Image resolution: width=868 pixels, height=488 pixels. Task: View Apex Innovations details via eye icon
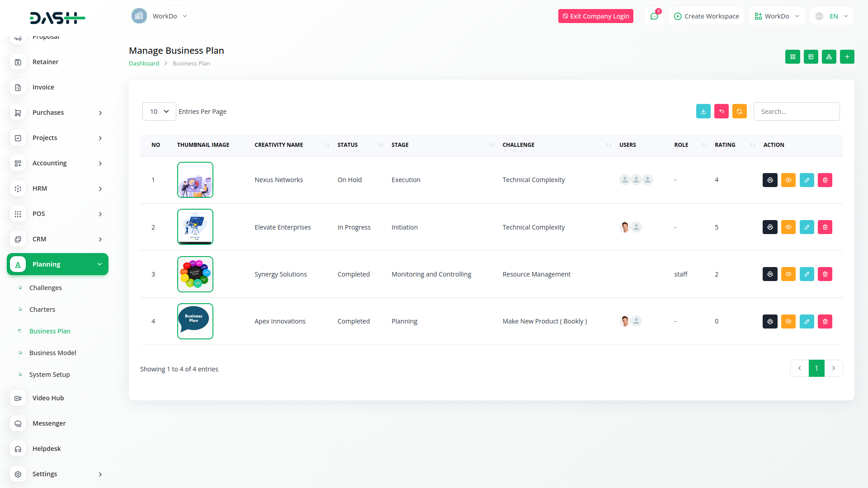point(788,322)
